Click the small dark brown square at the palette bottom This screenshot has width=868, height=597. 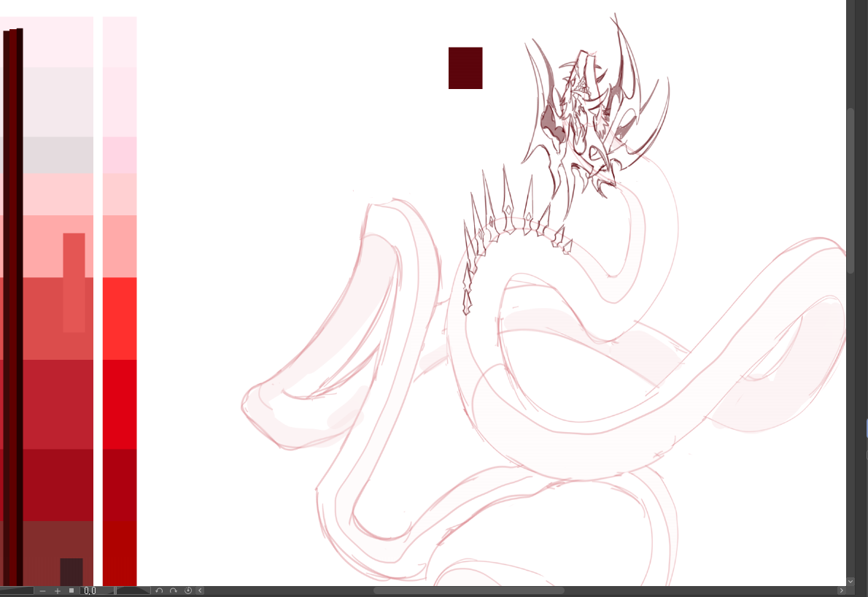pos(71,571)
